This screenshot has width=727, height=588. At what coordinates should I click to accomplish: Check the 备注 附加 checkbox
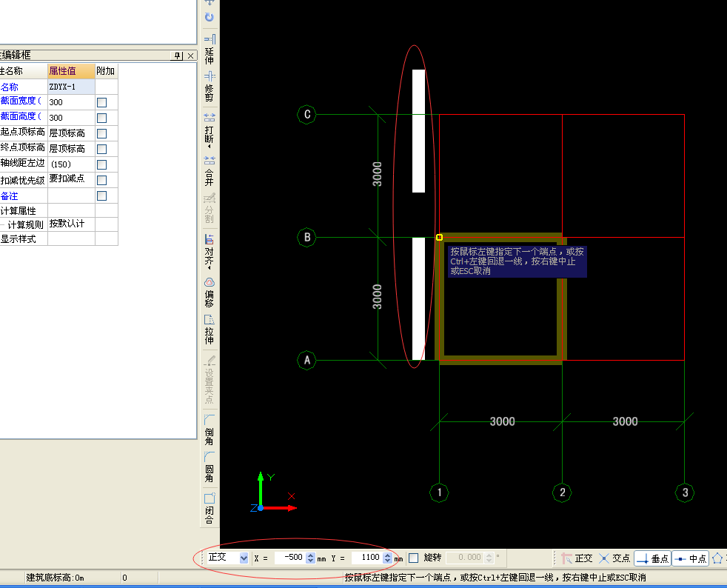[x=102, y=196]
